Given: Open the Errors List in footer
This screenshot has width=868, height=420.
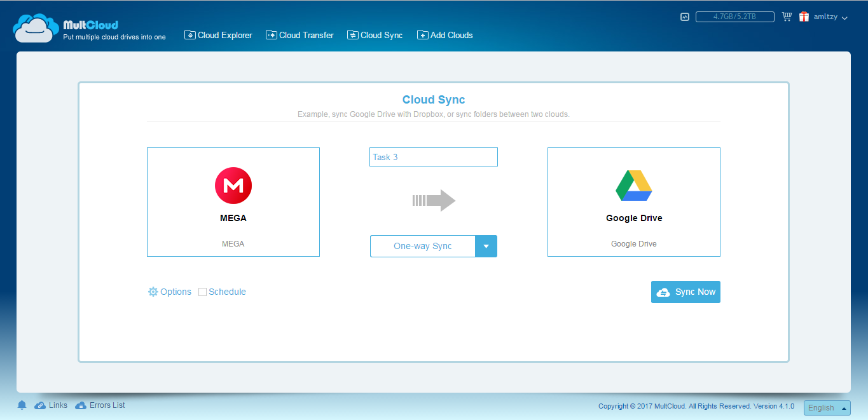Looking at the screenshot, I should 100,405.
